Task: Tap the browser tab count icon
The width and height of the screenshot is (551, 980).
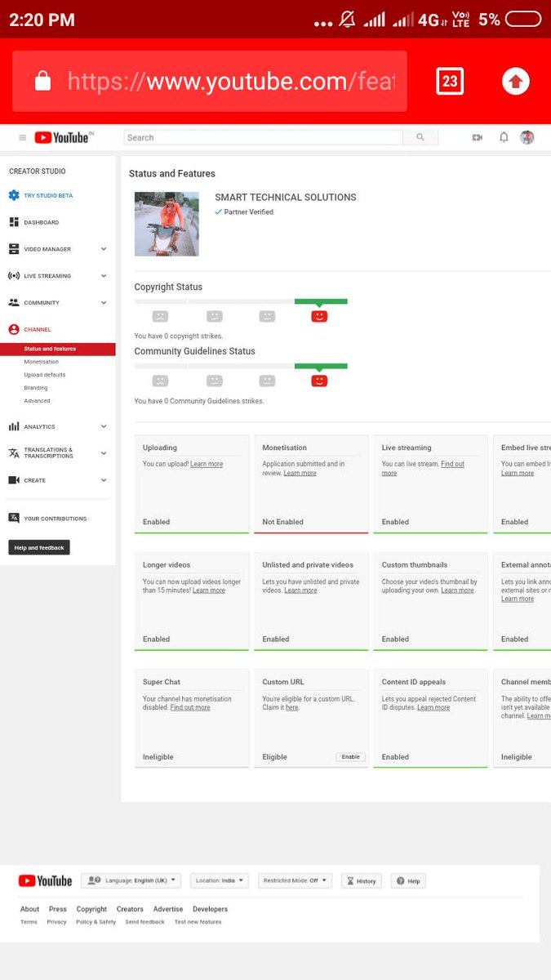Action: coord(450,81)
